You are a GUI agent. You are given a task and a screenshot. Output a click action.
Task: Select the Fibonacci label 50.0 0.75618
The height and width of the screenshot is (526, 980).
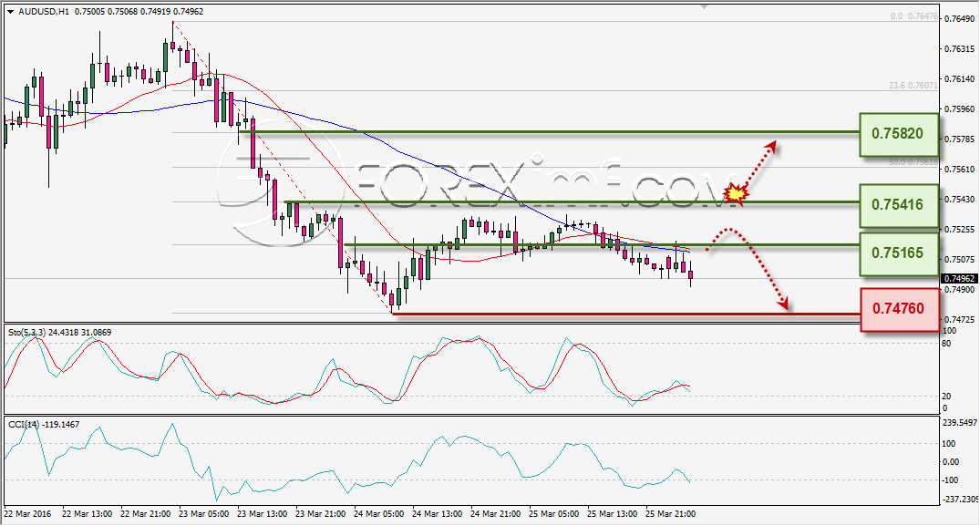(x=913, y=161)
